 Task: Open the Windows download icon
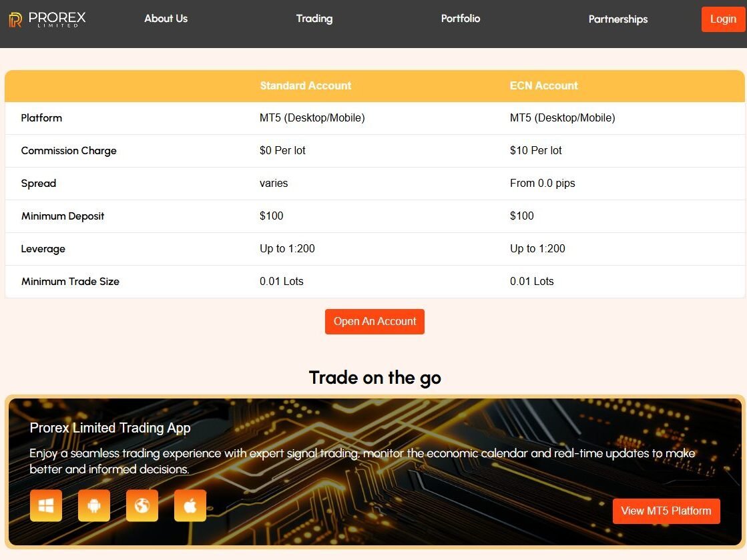tap(46, 505)
